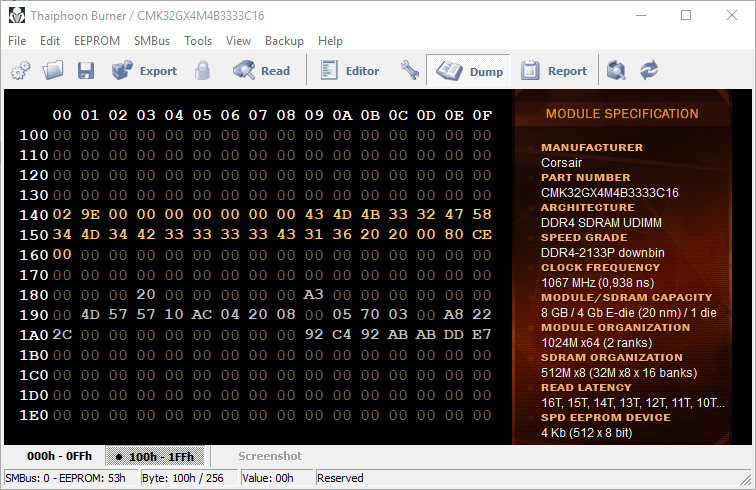Click column header 00
The height and width of the screenshot is (490, 756).
click(62, 115)
